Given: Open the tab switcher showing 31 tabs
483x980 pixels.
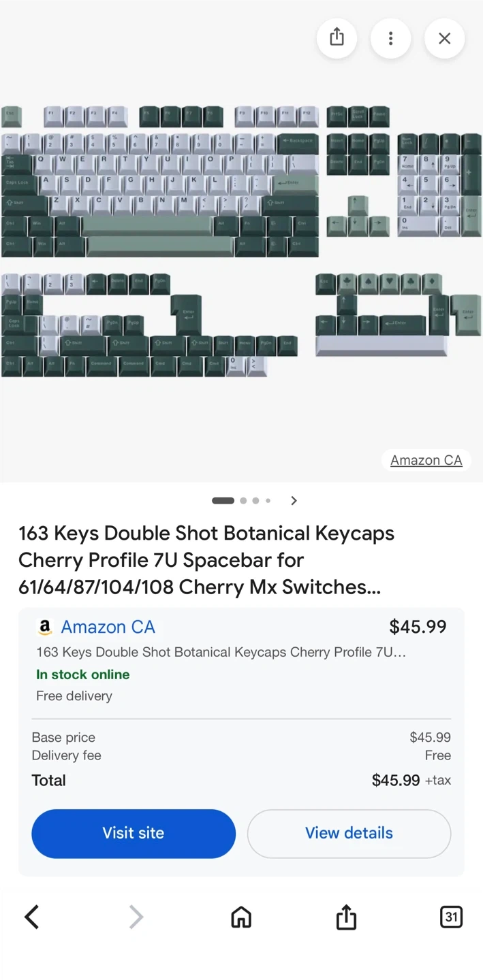Looking at the screenshot, I should (x=451, y=917).
